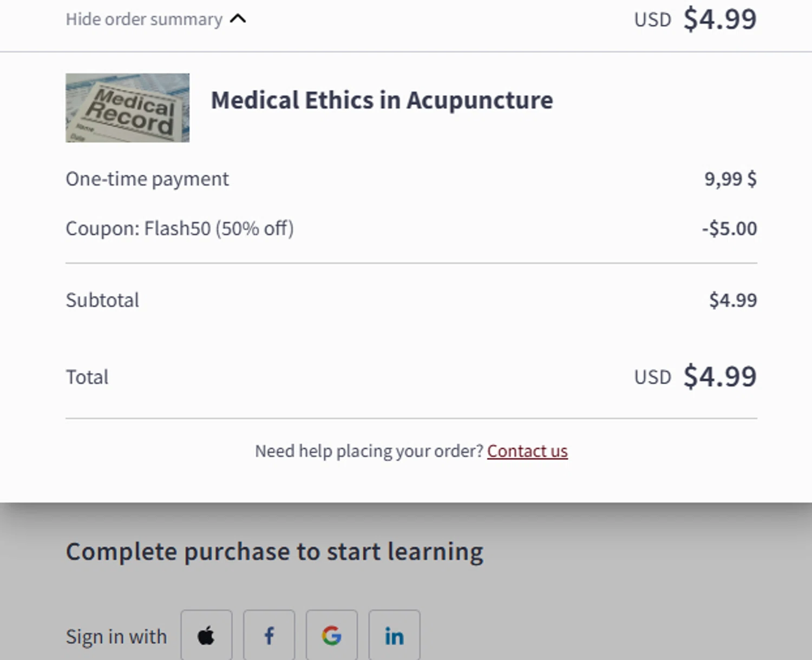812x660 pixels.
Task: Open the Contact us link
Action: click(x=527, y=451)
